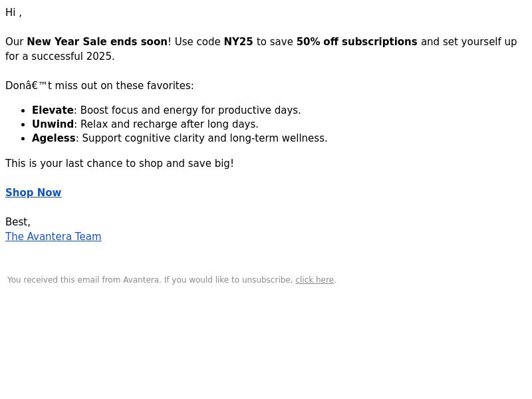
Task: Click the bold 50% off subscriptions text
Action: tap(356, 42)
